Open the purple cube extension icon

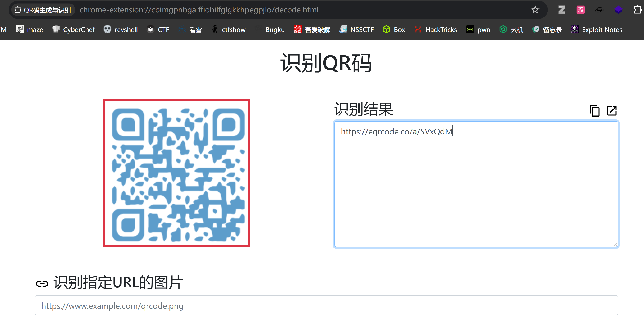point(618,10)
